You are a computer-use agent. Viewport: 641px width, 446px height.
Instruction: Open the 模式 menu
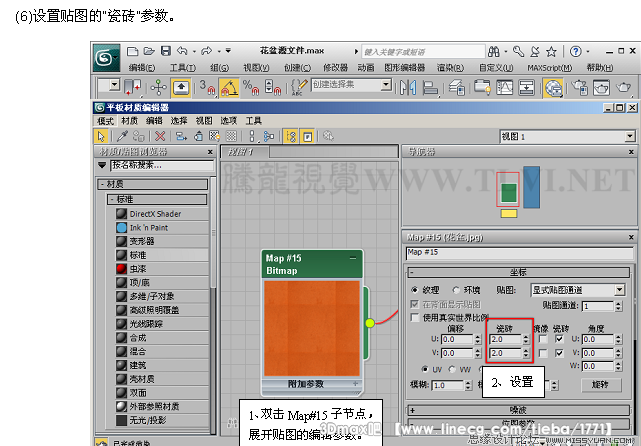pyautogui.click(x=105, y=121)
